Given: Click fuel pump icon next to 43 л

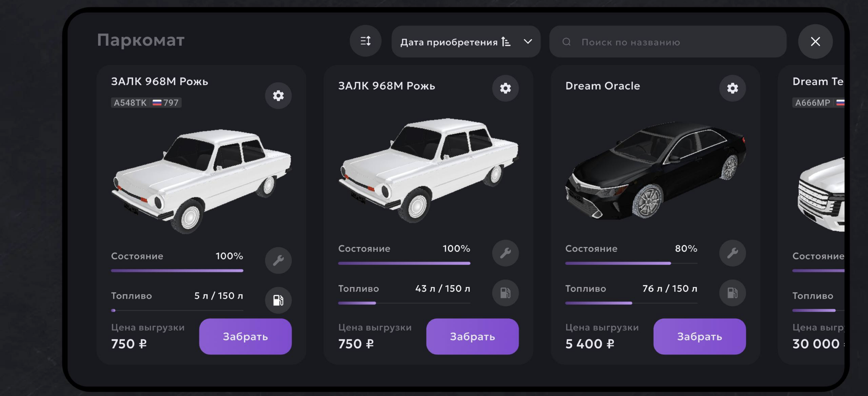Looking at the screenshot, I should click(x=505, y=293).
